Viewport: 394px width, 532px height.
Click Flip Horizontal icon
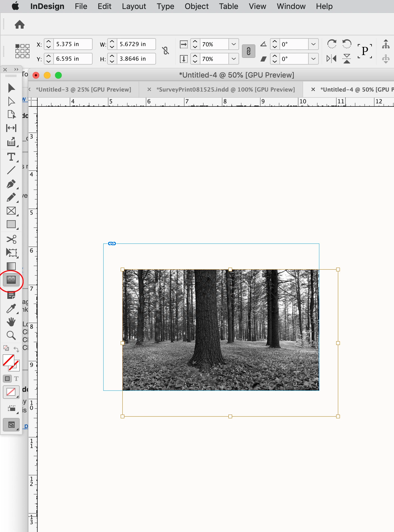tap(332, 59)
